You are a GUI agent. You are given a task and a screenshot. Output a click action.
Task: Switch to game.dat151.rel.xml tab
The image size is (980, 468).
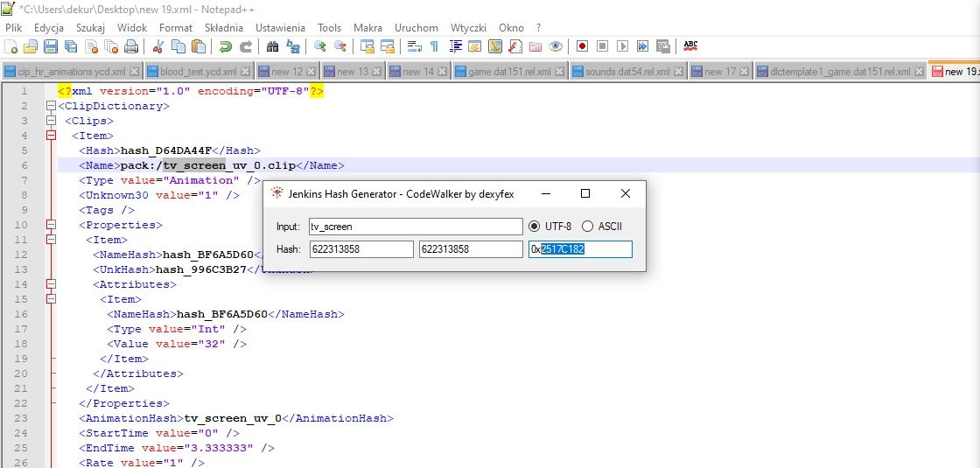point(508,71)
